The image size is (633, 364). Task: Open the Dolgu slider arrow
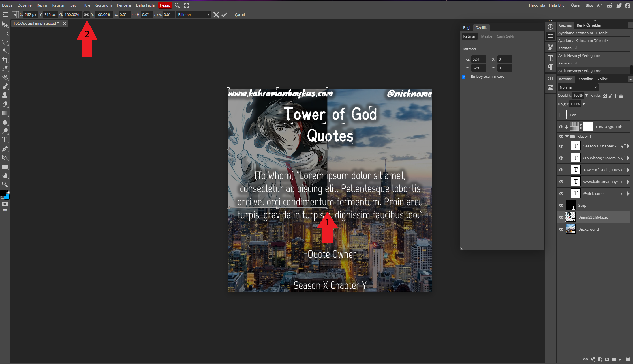(x=584, y=104)
